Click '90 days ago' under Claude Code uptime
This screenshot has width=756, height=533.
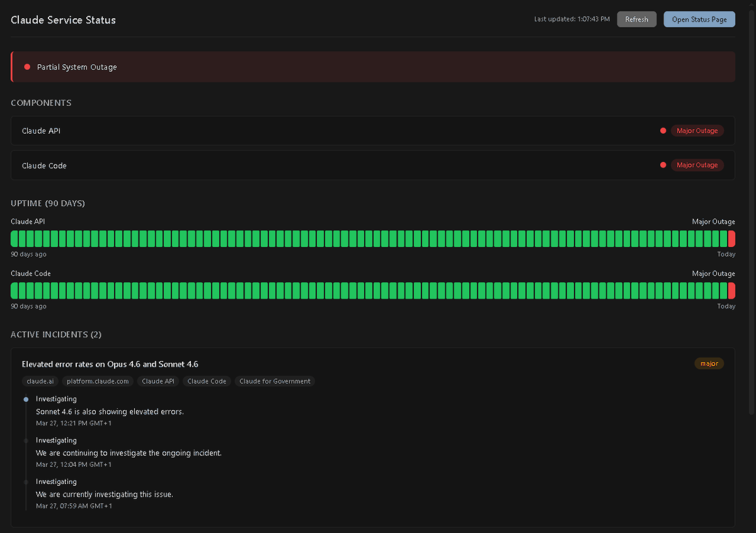tap(28, 306)
